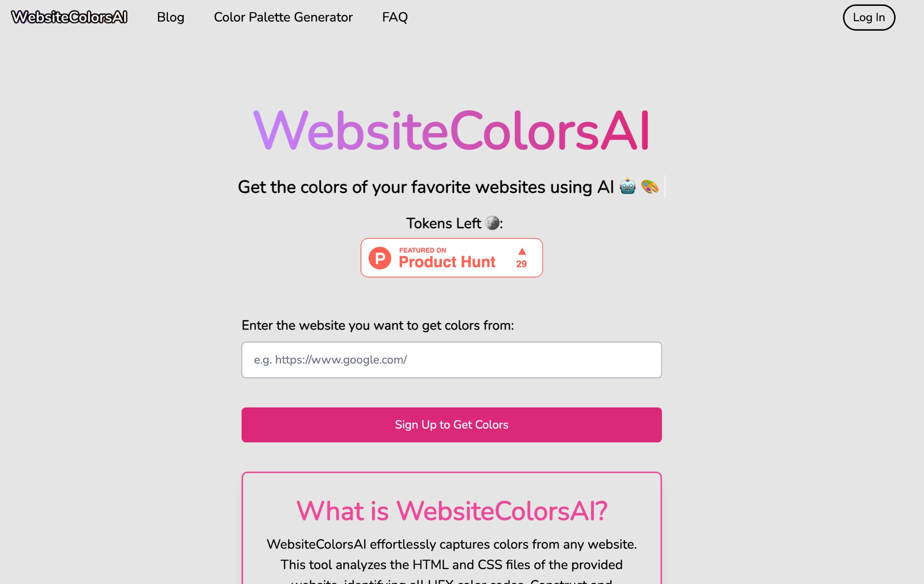The height and width of the screenshot is (584, 924).
Task: Click the website URL input field
Action: coord(452,359)
